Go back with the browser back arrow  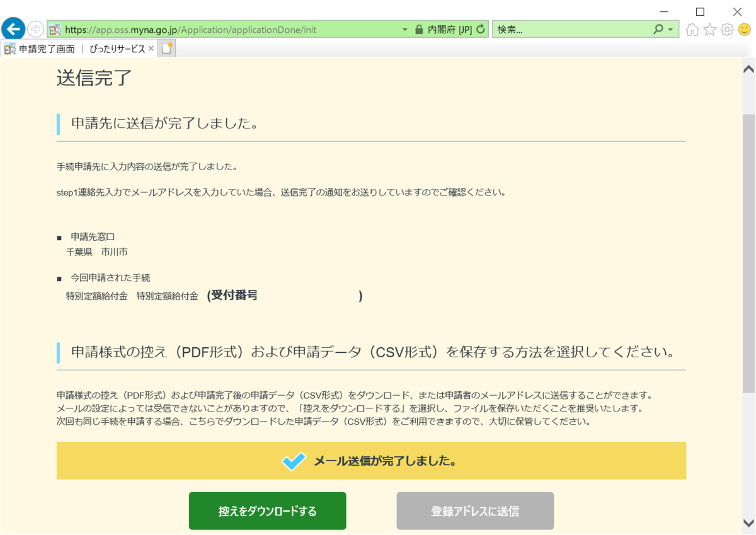[x=13, y=28]
